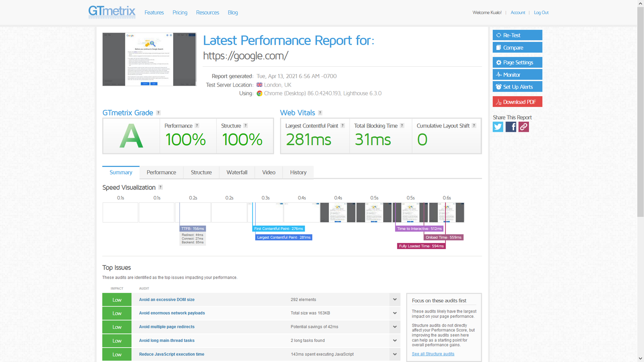Click Onload Time: 559ms marker

click(444, 237)
